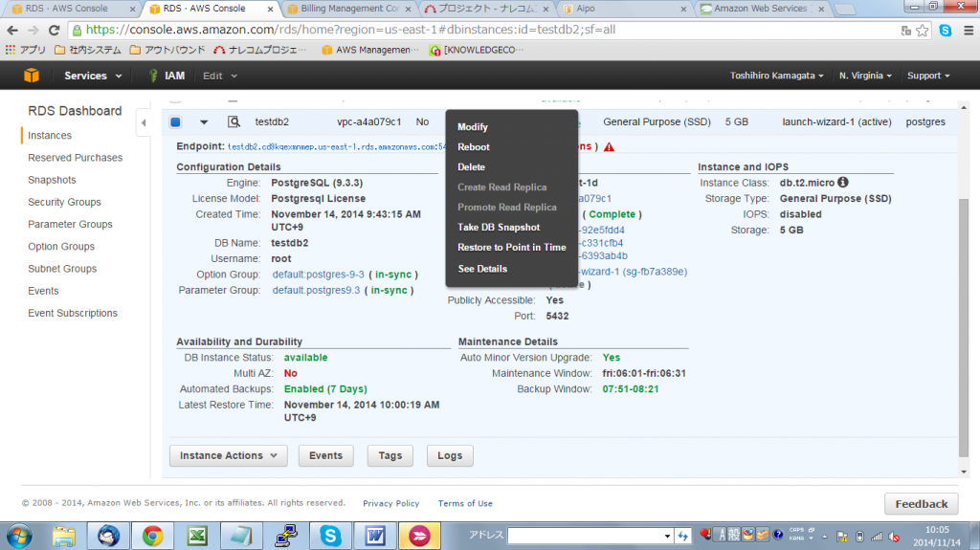The height and width of the screenshot is (550, 980).
Task: Open the Apps bookmarks grid icon
Action: point(11,50)
